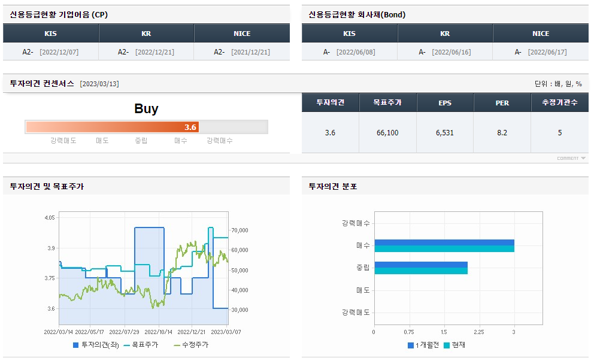The width and height of the screenshot is (591, 364).
Task: Click the 추정기관수 value 5
Action: (560, 133)
